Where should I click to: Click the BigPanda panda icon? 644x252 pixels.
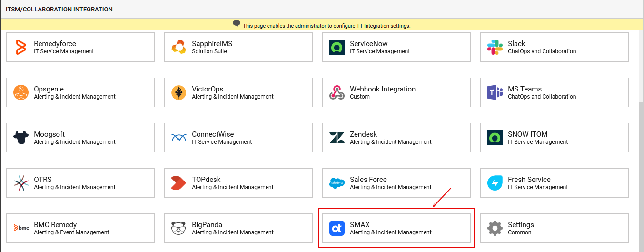(x=178, y=228)
